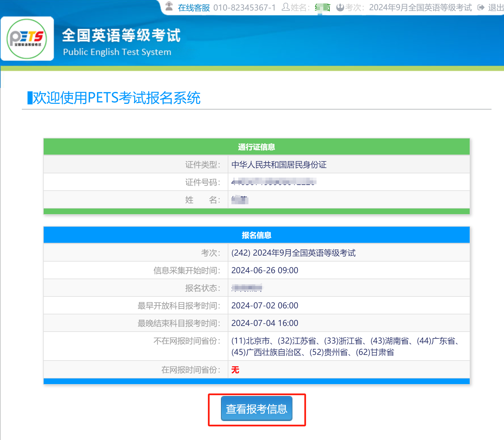The image size is (504, 440).
Task: Click the exam session text in top bar
Action: (x=420, y=8)
